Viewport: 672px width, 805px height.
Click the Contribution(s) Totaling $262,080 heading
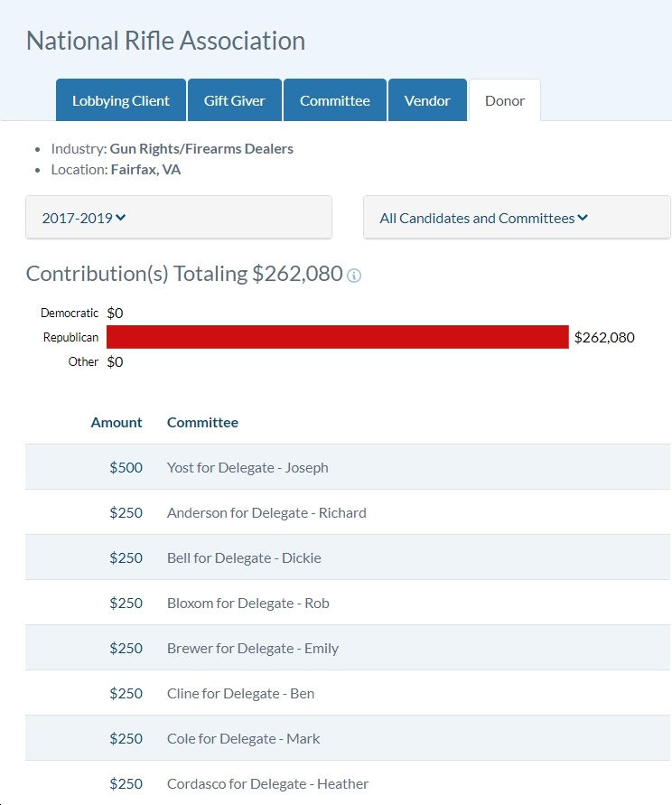184,274
